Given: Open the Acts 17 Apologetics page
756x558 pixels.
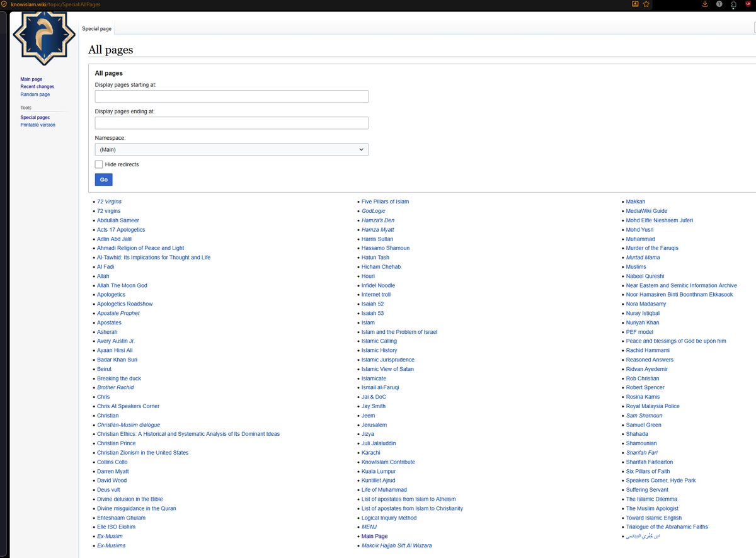Looking at the screenshot, I should pos(121,230).
